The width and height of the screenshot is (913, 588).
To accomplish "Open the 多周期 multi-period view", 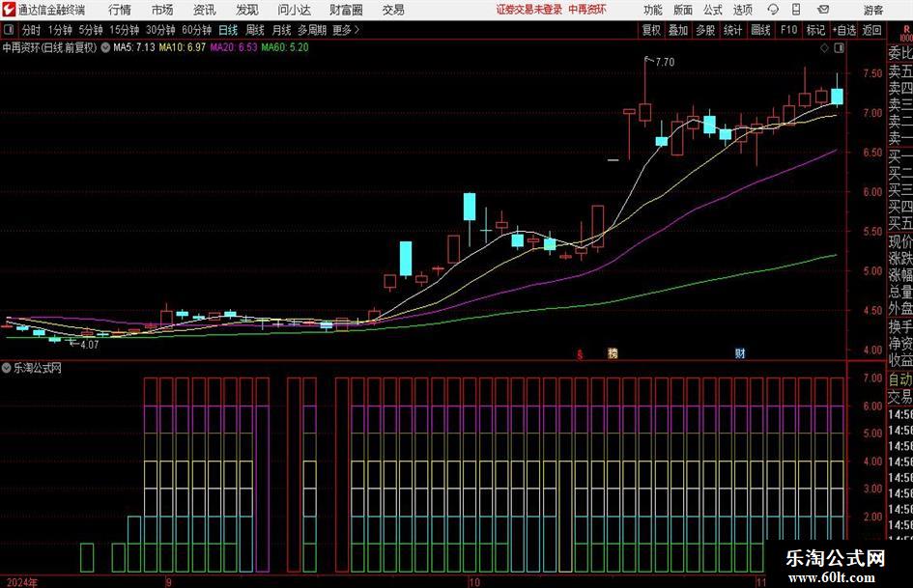I will [x=312, y=30].
